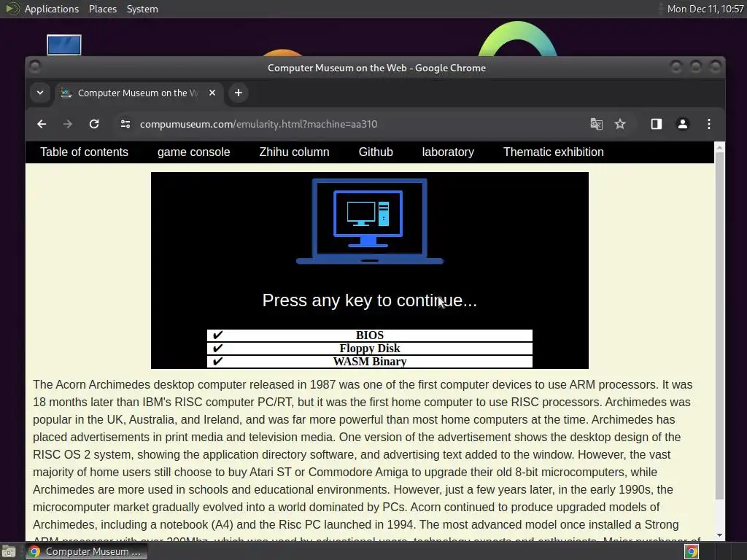Open Thematic exhibition page
The image size is (747, 560).
coord(553,152)
